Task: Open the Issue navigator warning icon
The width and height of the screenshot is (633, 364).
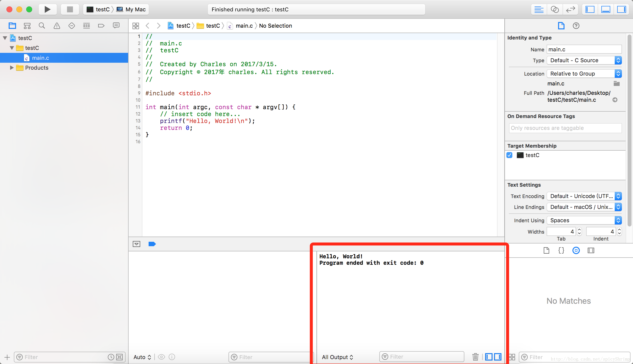Action: point(57,25)
